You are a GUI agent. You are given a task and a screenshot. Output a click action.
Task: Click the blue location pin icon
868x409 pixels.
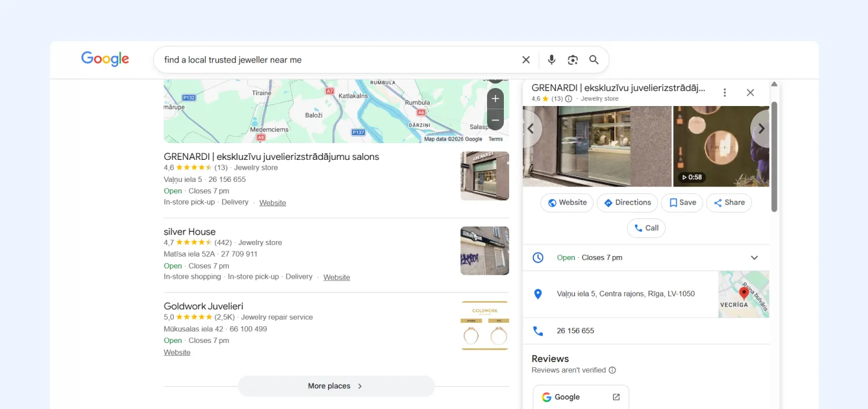click(x=537, y=294)
